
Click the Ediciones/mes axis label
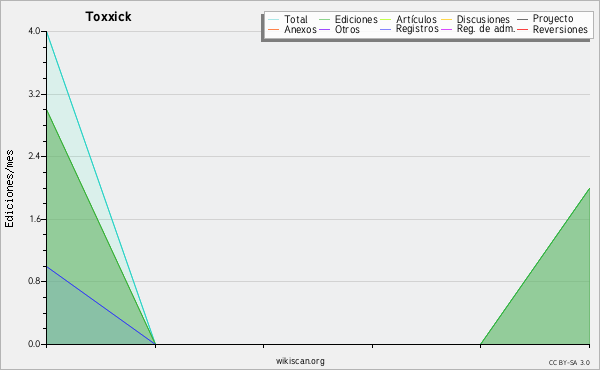point(9,189)
